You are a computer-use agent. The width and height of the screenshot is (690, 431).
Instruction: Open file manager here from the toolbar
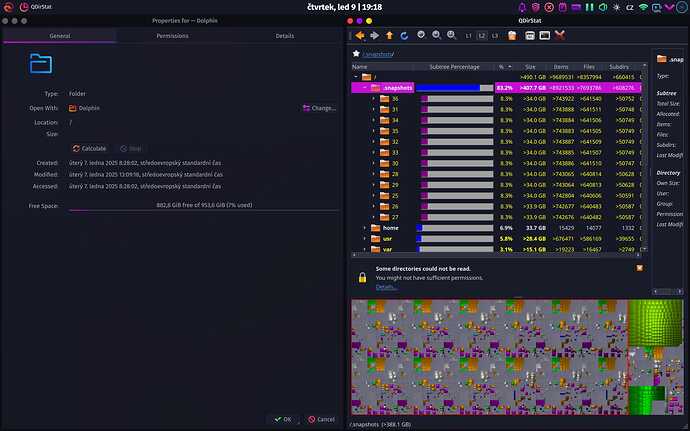(x=530, y=36)
